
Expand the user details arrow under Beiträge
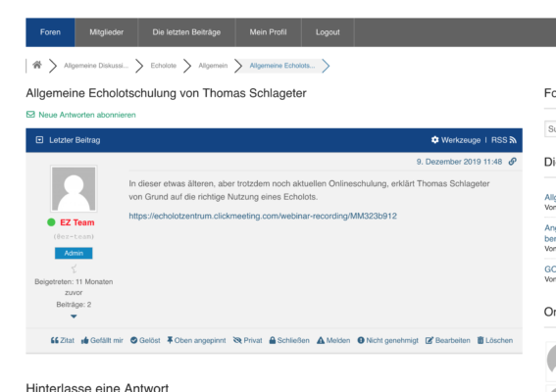74,317
